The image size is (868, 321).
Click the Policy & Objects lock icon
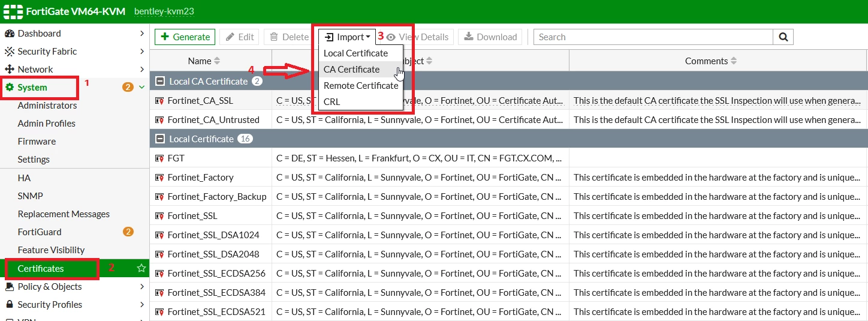(x=10, y=287)
